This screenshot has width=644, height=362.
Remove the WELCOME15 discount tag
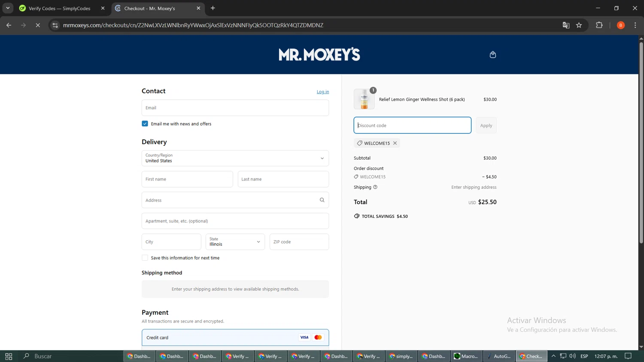pos(395,143)
